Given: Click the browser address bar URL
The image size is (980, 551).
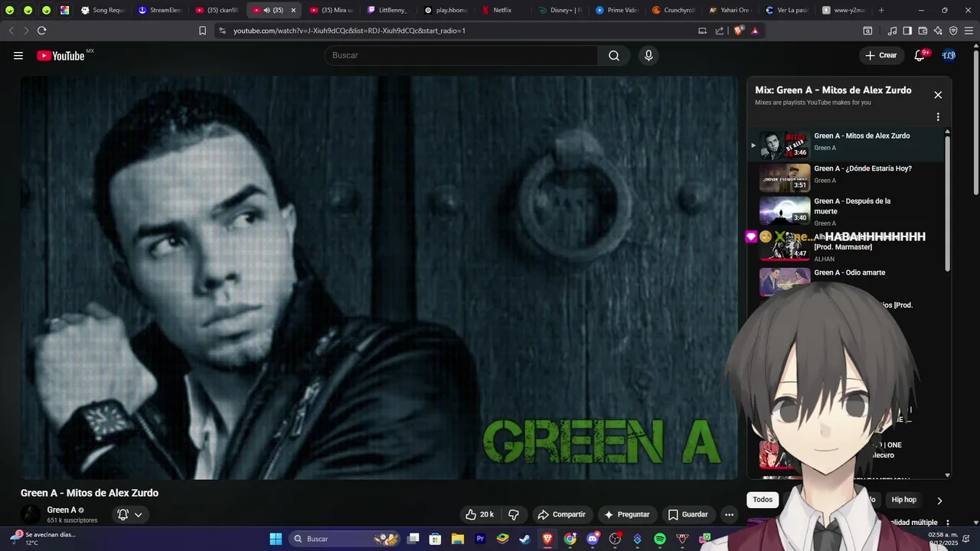Looking at the screenshot, I should [349, 31].
